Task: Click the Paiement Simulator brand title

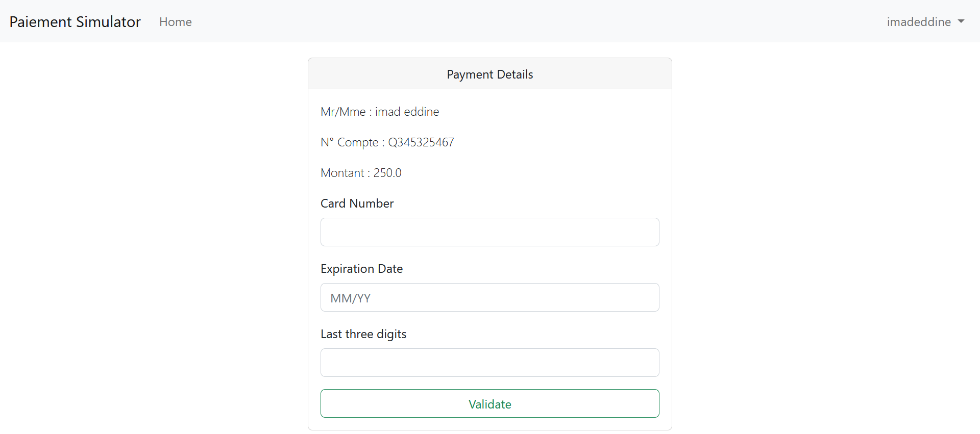Action: pyautogui.click(x=75, y=21)
